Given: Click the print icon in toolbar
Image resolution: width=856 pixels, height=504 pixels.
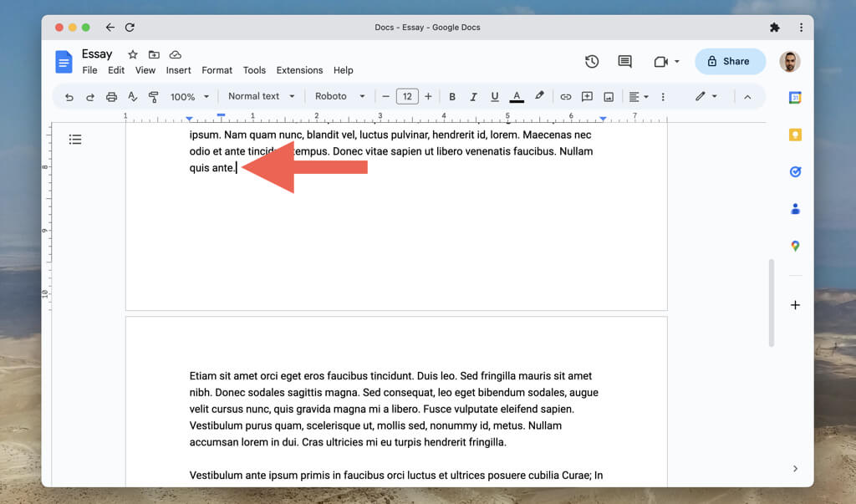Looking at the screenshot, I should coord(111,97).
